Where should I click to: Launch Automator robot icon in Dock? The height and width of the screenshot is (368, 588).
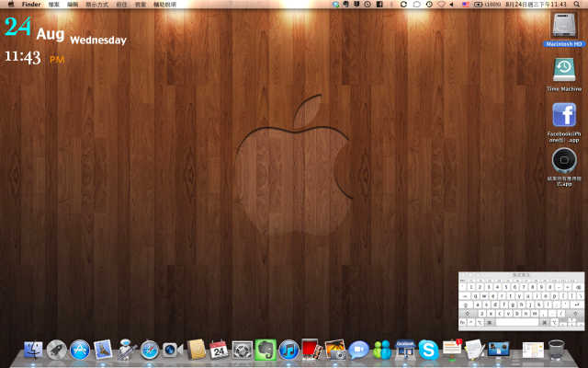point(127,350)
